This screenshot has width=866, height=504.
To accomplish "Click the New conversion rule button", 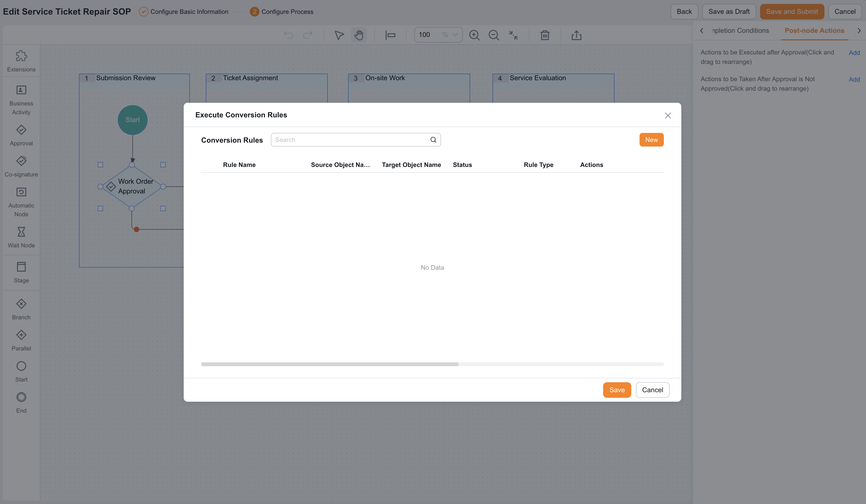I will click(651, 140).
